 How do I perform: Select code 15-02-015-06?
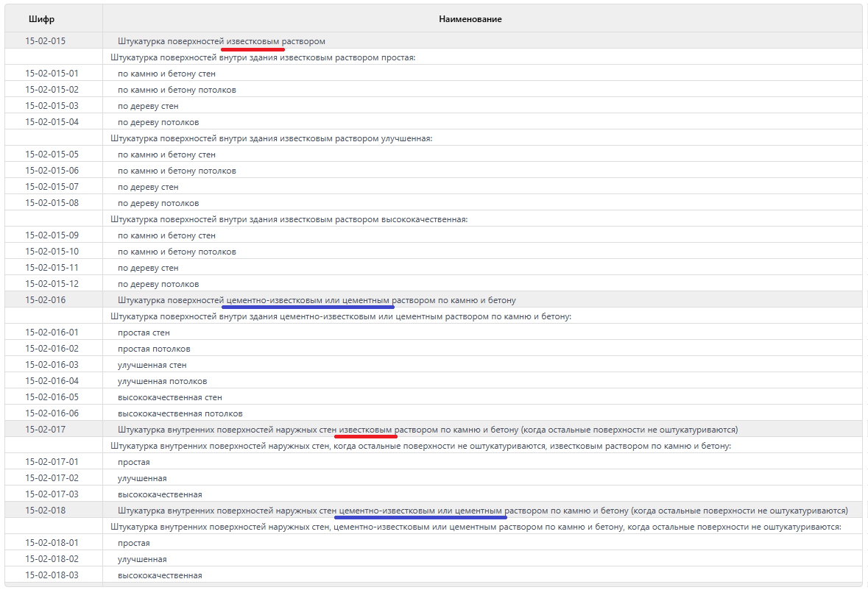tap(52, 171)
